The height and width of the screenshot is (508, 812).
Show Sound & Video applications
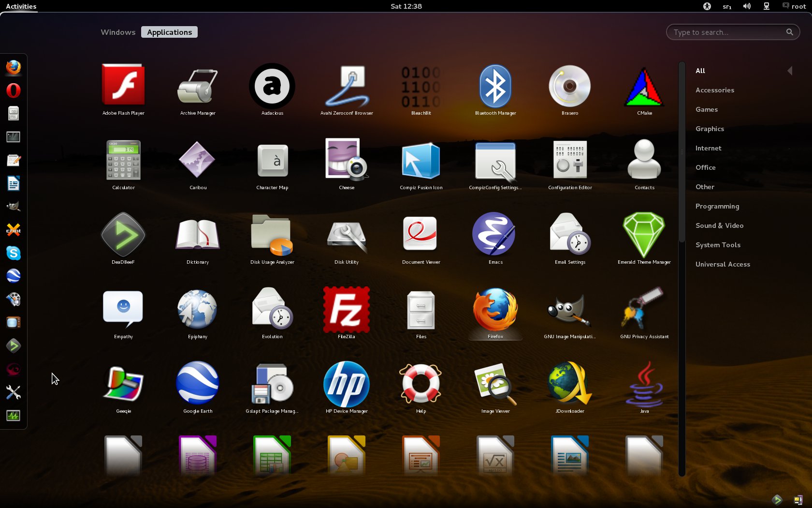pos(719,225)
